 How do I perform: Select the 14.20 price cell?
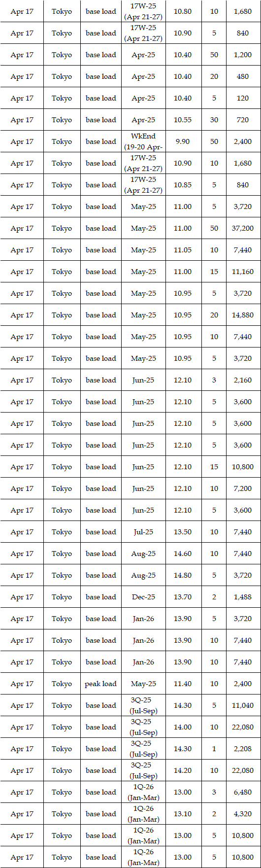pos(183,770)
